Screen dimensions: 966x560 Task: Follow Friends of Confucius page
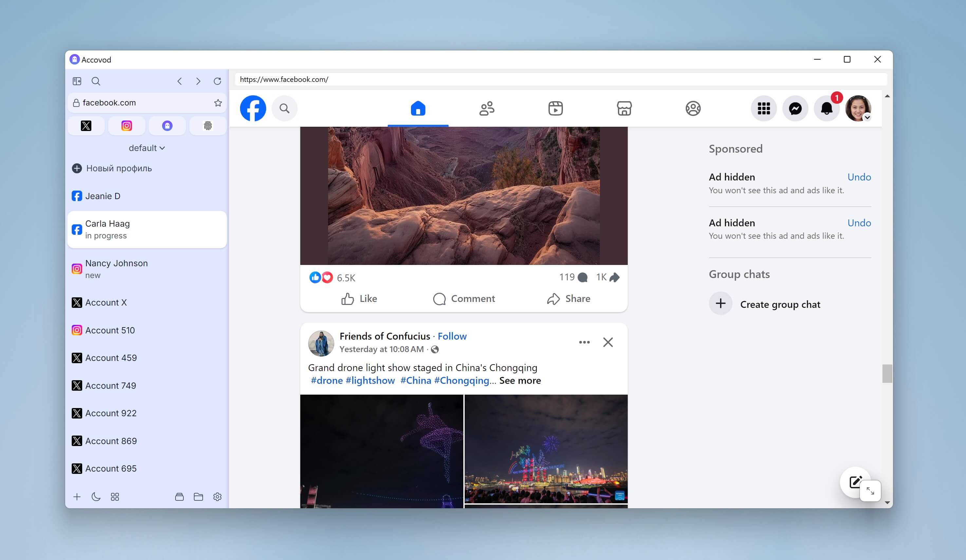point(452,336)
